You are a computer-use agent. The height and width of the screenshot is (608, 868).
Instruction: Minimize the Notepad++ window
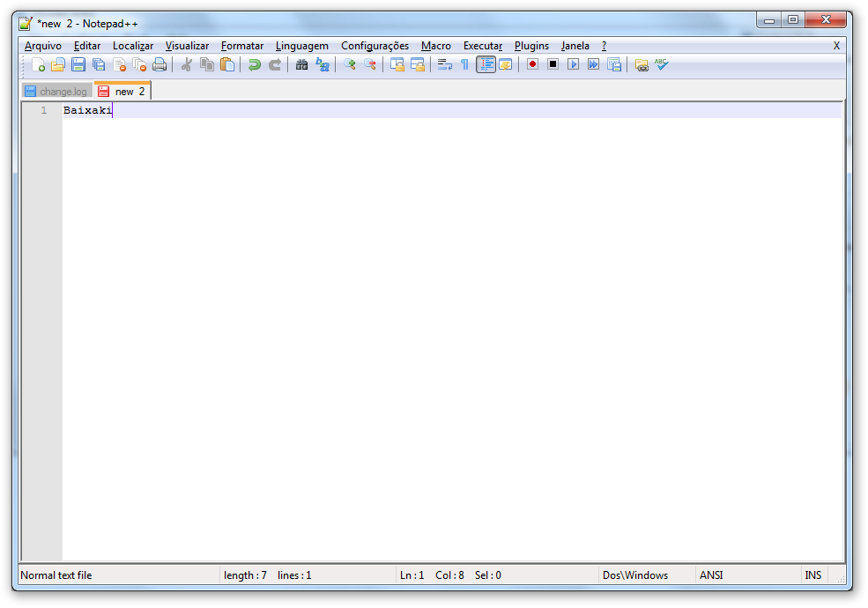(x=769, y=20)
